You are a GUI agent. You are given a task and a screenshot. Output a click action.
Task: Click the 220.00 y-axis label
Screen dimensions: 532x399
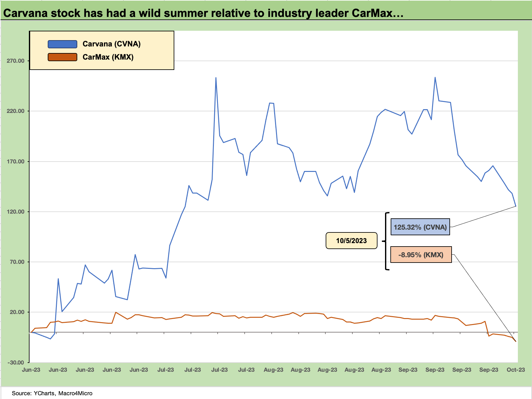[x=16, y=111]
